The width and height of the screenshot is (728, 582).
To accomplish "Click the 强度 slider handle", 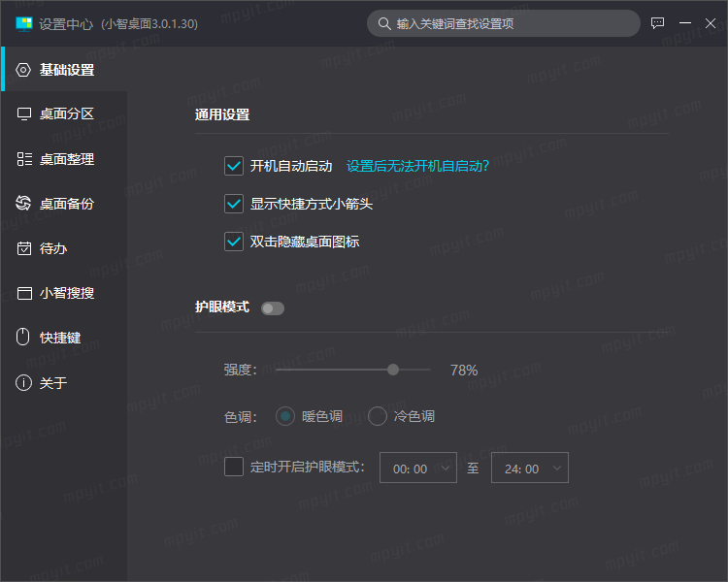I will (x=393, y=370).
